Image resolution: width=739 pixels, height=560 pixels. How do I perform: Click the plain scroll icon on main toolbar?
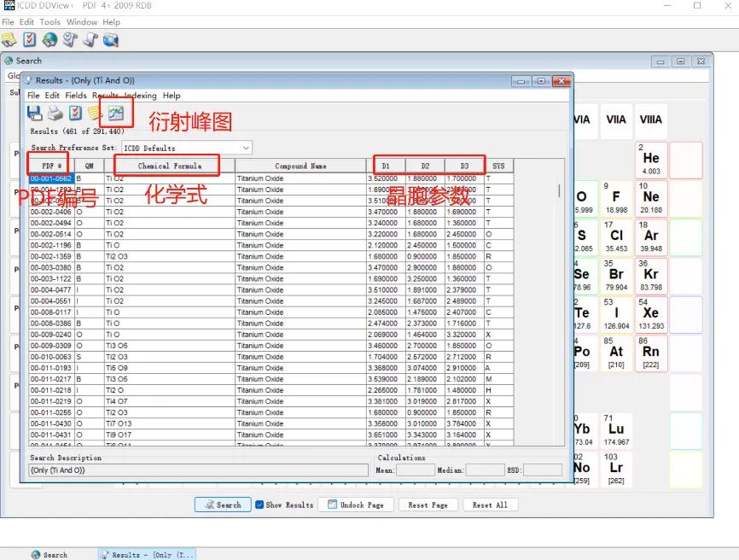[x=90, y=39]
